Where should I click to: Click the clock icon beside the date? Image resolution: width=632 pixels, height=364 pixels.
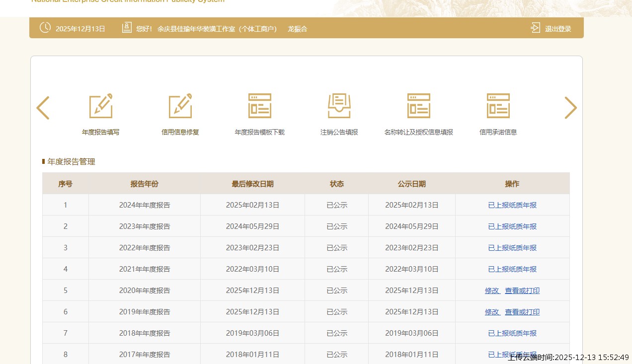pyautogui.click(x=45, y=28)
